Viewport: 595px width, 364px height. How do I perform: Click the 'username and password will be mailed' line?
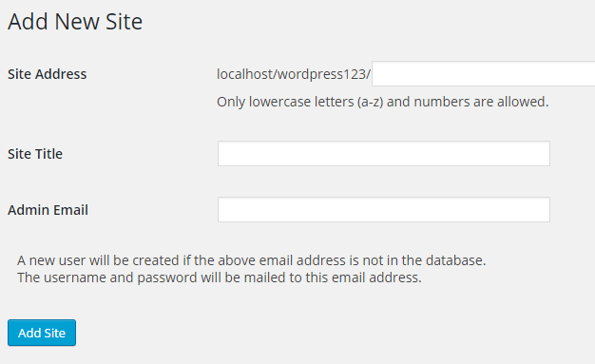[220, 278]
